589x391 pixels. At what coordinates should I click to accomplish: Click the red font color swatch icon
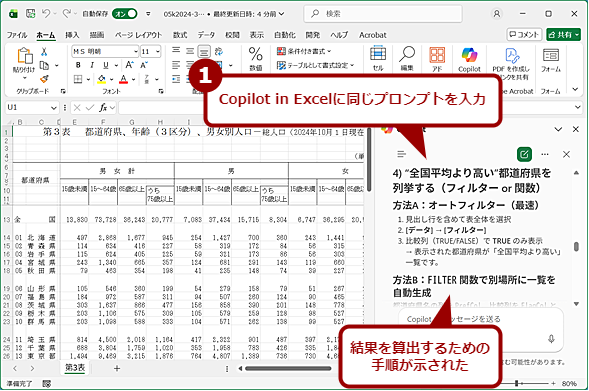123,79
